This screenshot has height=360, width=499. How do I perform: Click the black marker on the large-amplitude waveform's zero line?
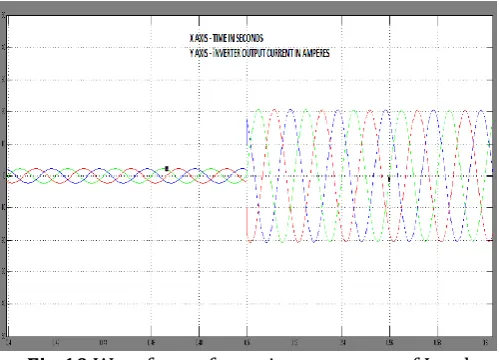coord(389,179)
